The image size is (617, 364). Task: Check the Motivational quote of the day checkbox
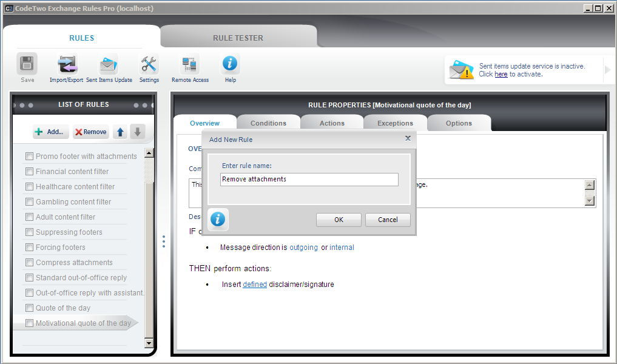point(29,323)
